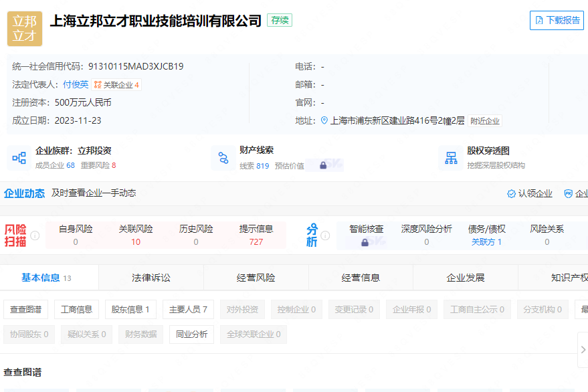Open the 基本信息 tab

tap(49, 278)
